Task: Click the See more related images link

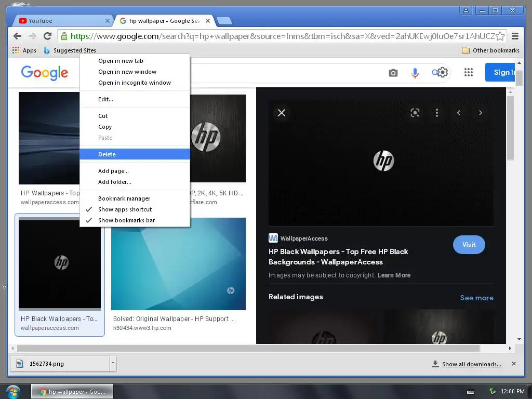Action: pyautogui.click(x=477, y=298)
